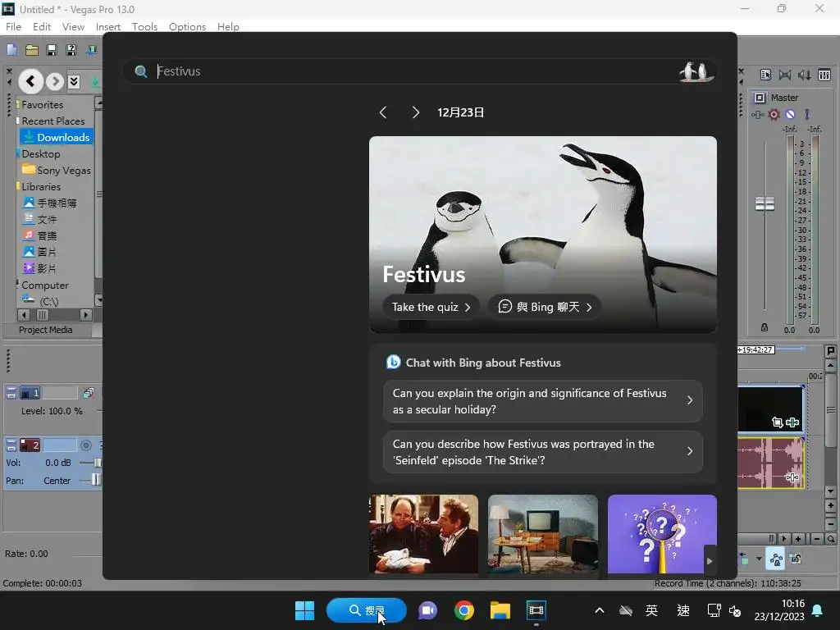The width and height of the screenshot is (840, 630).
Task: Go forward in the Explorer panel
Action: coord(54,81)
